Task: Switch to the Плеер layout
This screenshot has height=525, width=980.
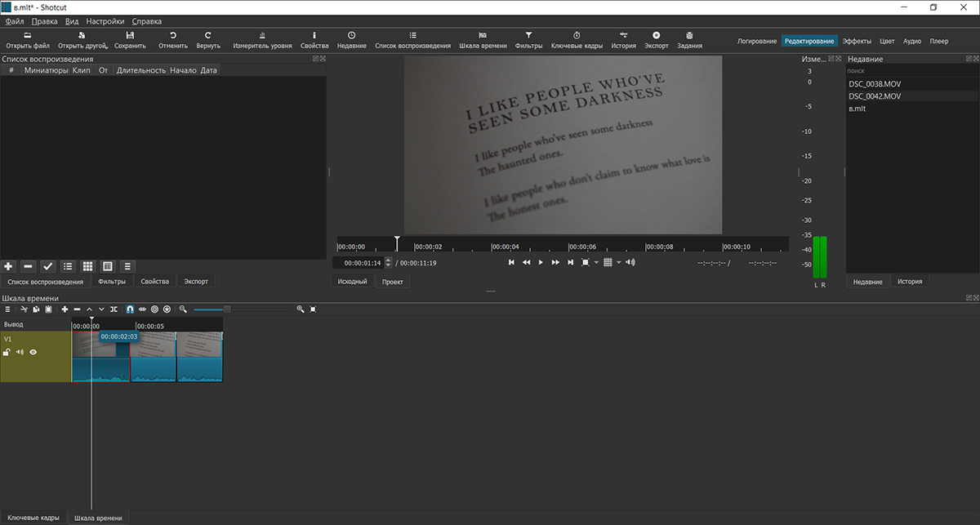Action: tap(939, 41)
